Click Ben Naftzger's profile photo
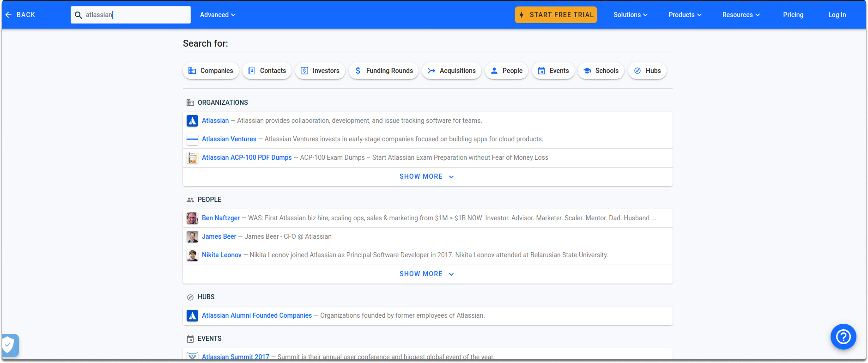This screenshot has width=868, height=363. (x=192, y=218)
